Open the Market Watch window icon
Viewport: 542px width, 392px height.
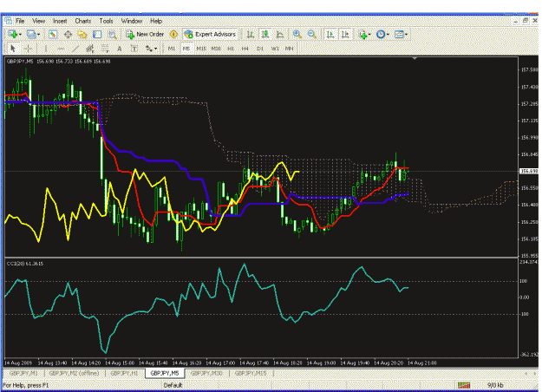tap(53, 34)
